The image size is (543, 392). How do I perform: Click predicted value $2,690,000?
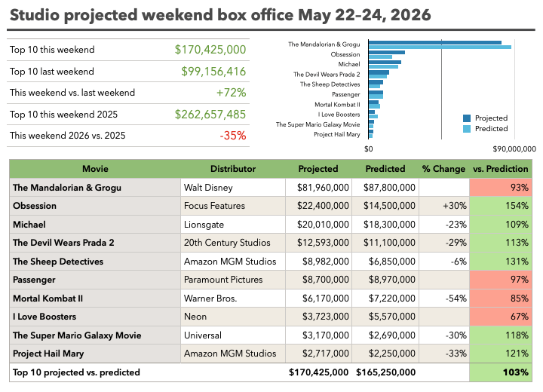[x=385, y=335]
